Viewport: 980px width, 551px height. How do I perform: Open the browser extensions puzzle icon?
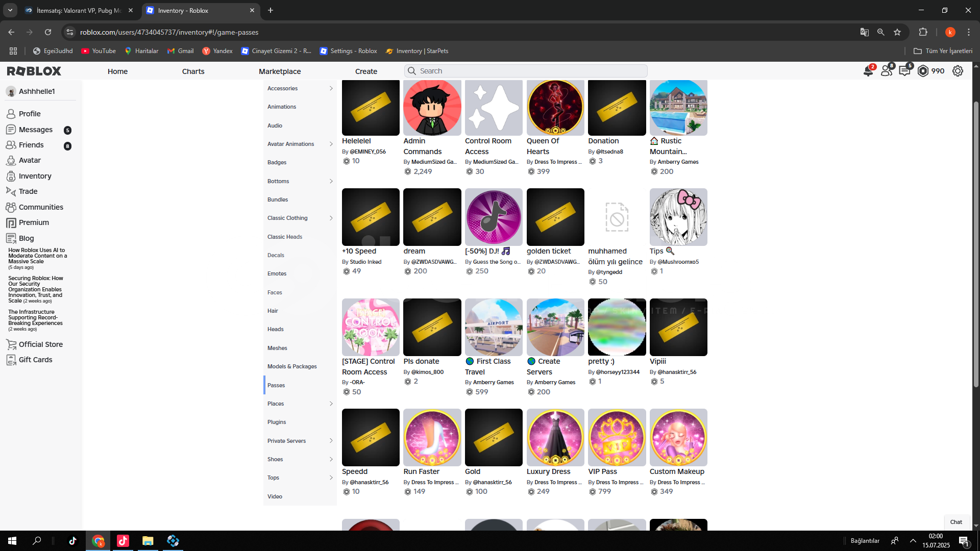click(923, 32)
